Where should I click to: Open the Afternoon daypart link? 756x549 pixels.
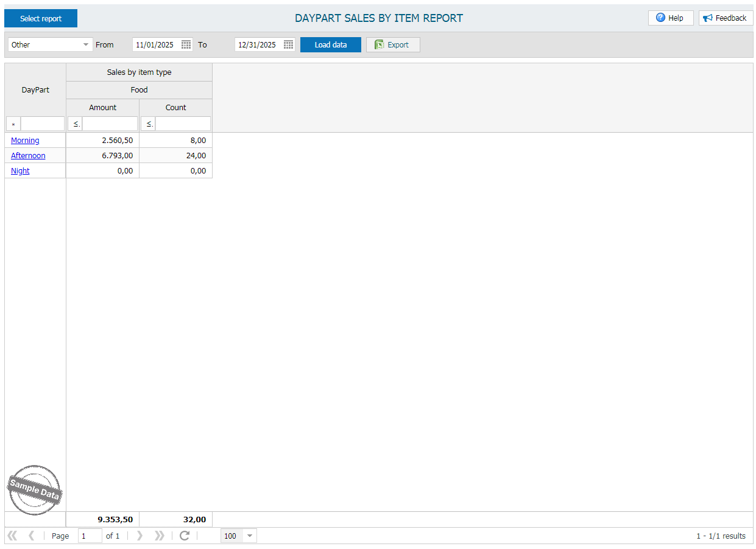28,156
